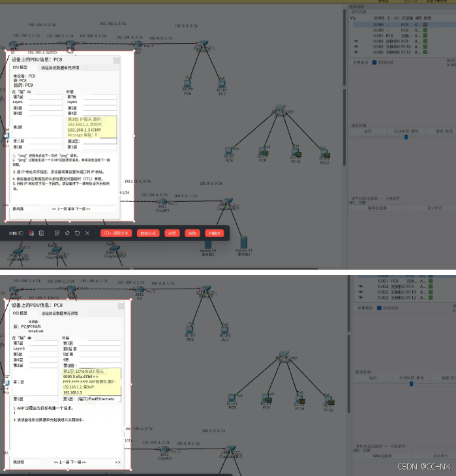Image resolution: width=456 pixels, height=476 pixels.
Task: Click switch above PC6 and PC7, upper topology
Action: [x=202, y=44]
